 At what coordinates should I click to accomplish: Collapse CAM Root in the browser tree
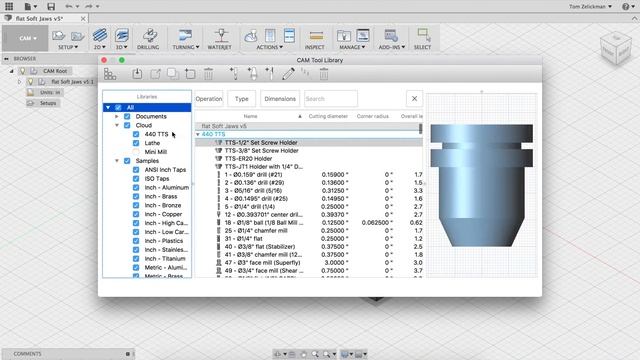(11, 71)
